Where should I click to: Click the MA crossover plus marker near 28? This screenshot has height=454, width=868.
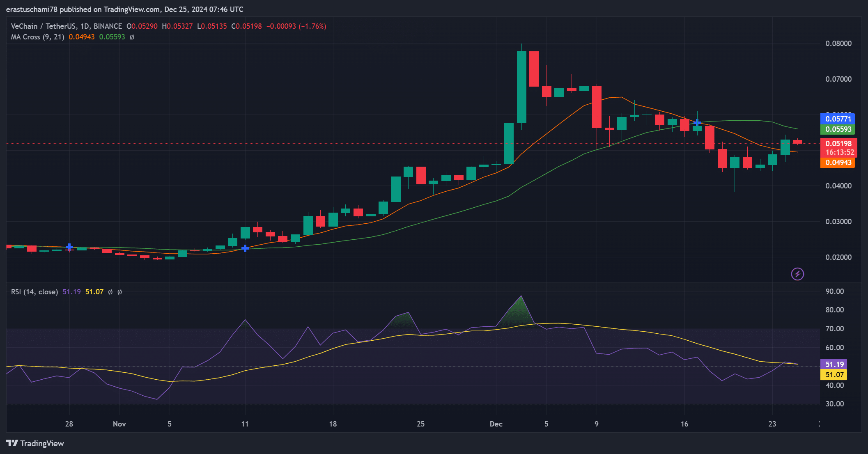click(69, 247)
